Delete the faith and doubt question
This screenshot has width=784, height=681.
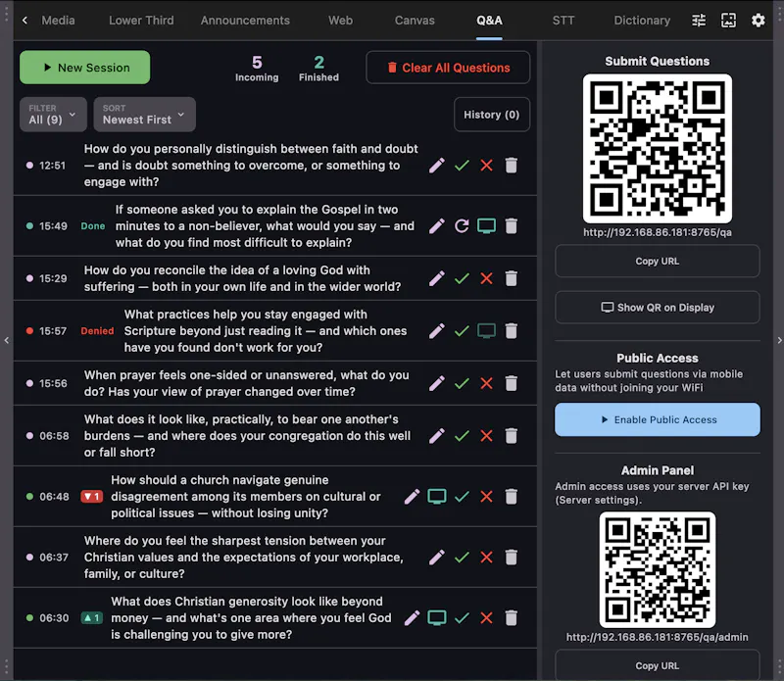tap(511, 166)
